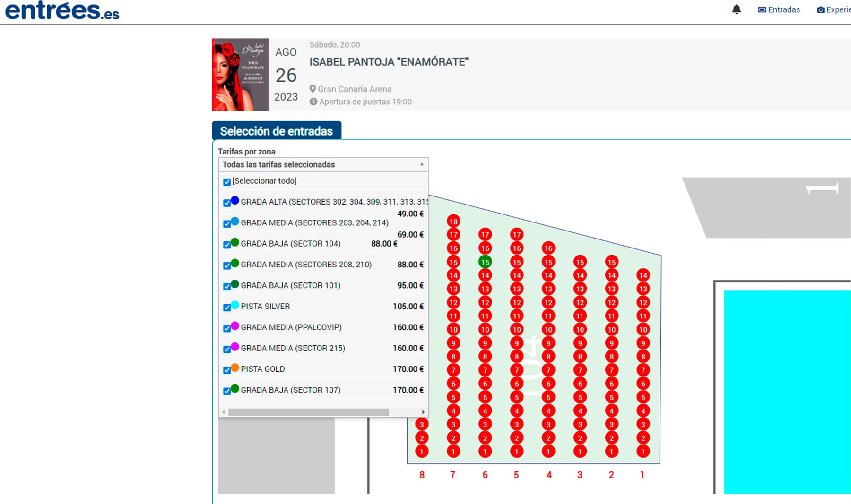The image size is (851, 504).
Task: Click the magenta GRADA MEDIA (PPALCOVIP) dot
Action: [x=235, y=325]
